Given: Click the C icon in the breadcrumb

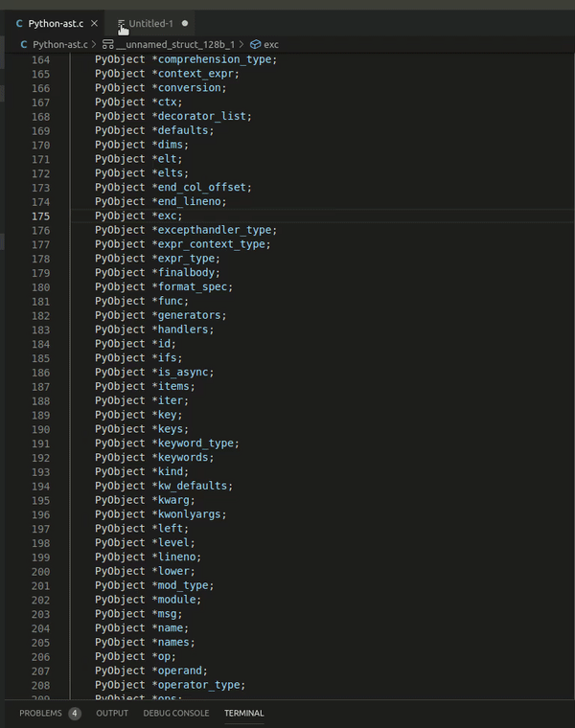Looking at the screenshot, I should tap(24, 45).
